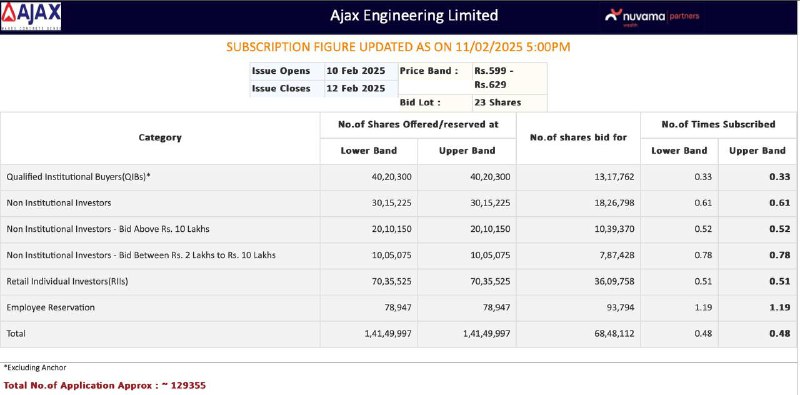This screenshot has height=395, width=800.
Task: Select the Qualified Institutional Buyers row label
Action: click(x=79, y=177)
